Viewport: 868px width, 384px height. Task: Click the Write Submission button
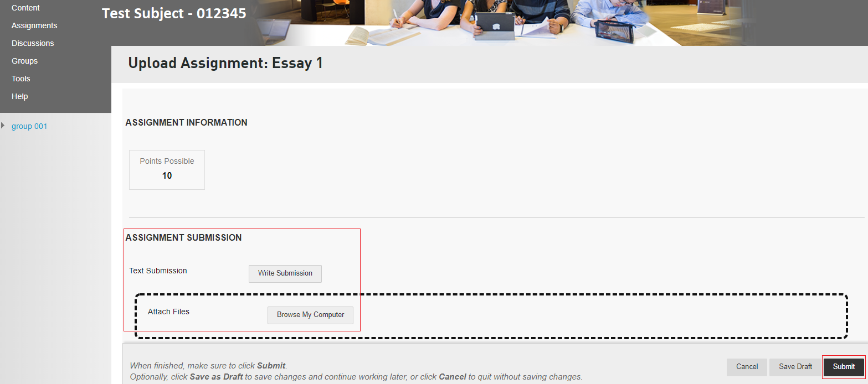click(x=285, y=273)
